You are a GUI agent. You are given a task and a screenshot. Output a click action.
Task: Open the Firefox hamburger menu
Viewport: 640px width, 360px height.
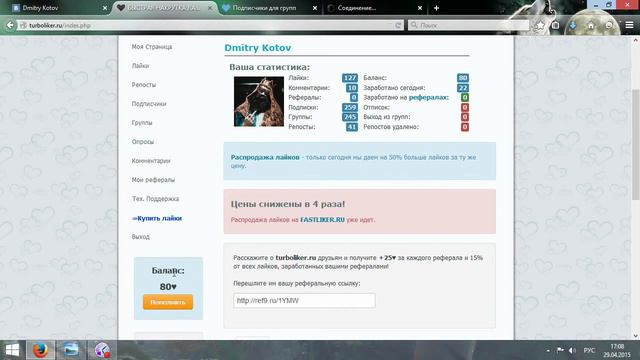coord(629,25)
